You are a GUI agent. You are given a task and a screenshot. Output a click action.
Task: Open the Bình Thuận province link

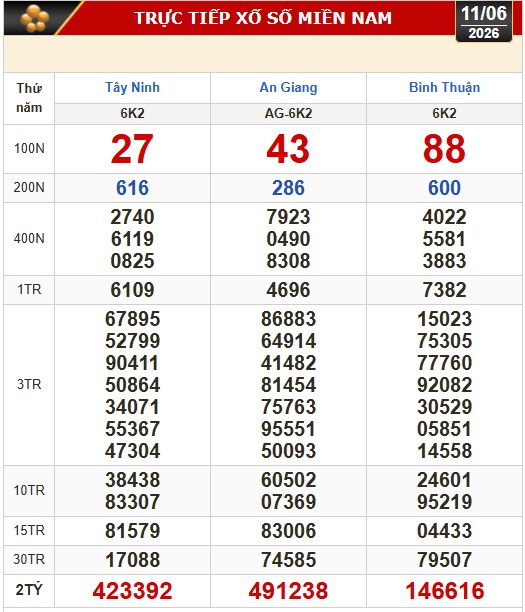pyautogui.click(x=445, y=87)
